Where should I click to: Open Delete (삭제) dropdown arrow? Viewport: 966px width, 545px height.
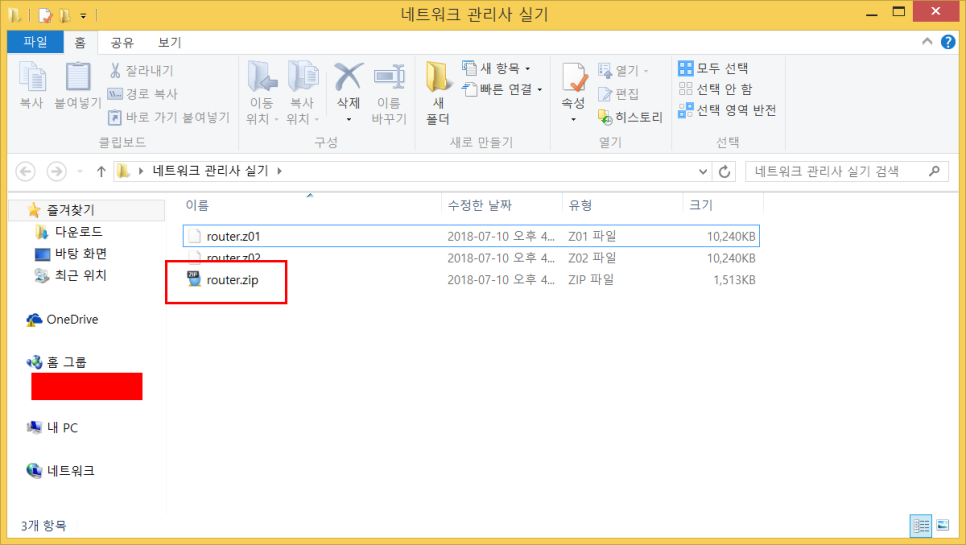pos(349,119)
